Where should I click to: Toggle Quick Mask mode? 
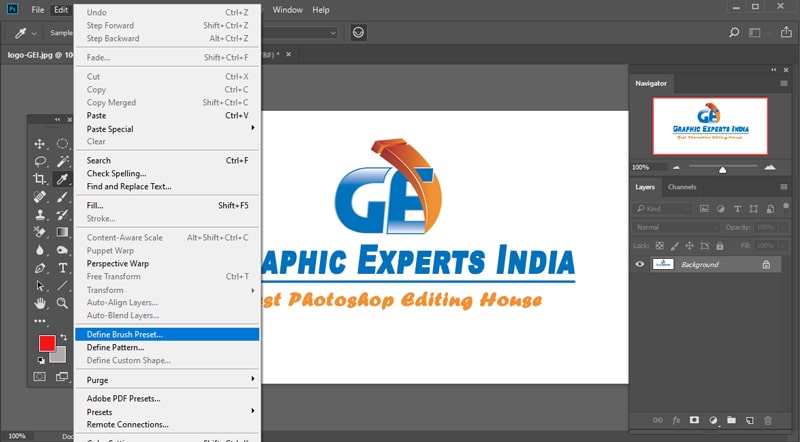[x=39, y=377]
